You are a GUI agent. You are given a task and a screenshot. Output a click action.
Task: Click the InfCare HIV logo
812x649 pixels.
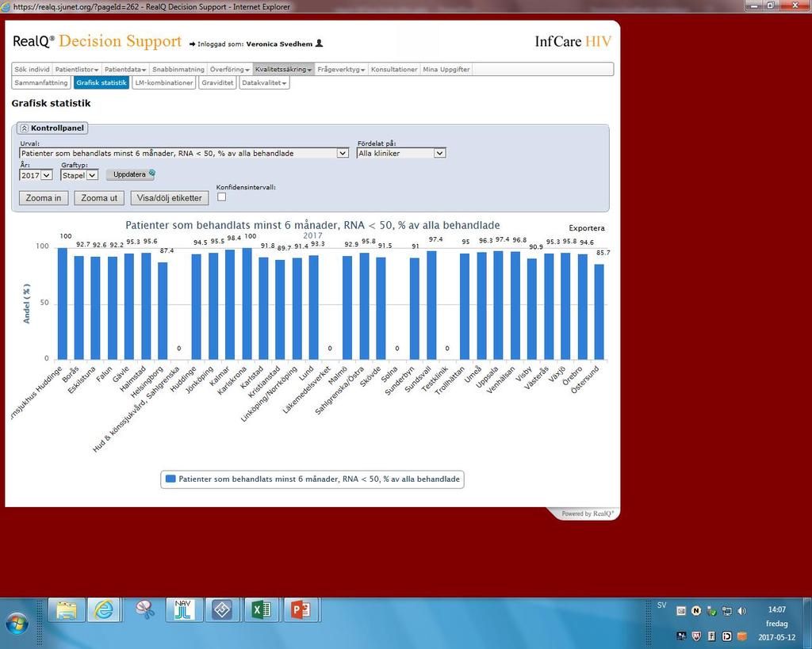pyautogui.click(x=573, y=41)
